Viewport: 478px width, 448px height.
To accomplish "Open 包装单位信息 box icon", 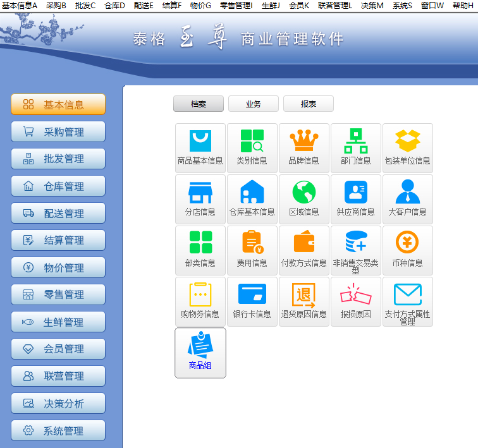I will pyautogui.click(x=407, y=147).
